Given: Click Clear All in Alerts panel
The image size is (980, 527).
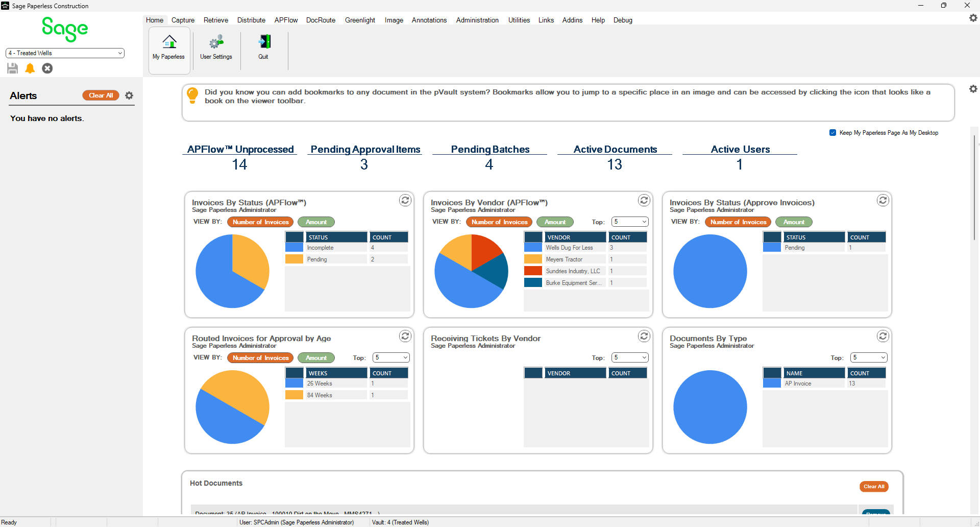Looking at the screenshot, I should point(101,95).
